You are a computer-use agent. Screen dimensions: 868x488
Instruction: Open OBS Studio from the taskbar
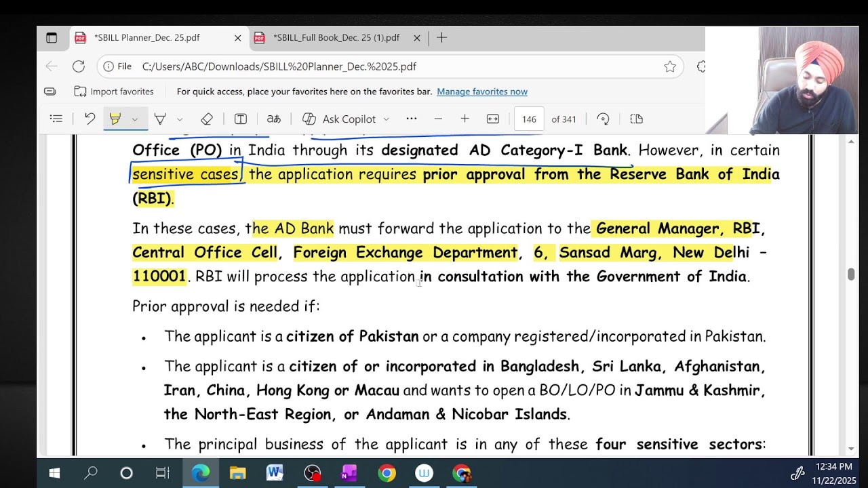pos(312,473)
